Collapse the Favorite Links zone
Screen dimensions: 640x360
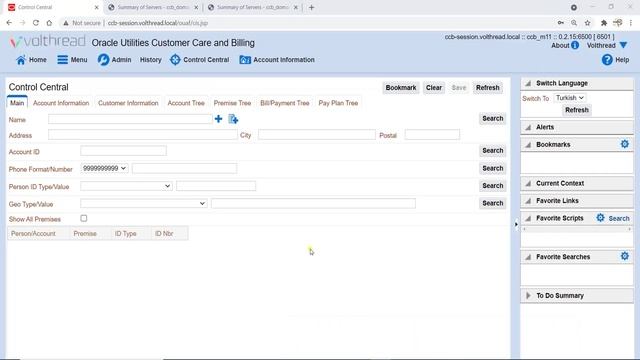pyautogui.click(x=528, y=201)
